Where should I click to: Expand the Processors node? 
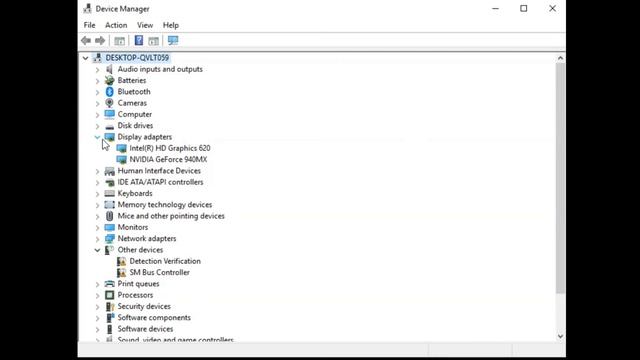[97, 296]
